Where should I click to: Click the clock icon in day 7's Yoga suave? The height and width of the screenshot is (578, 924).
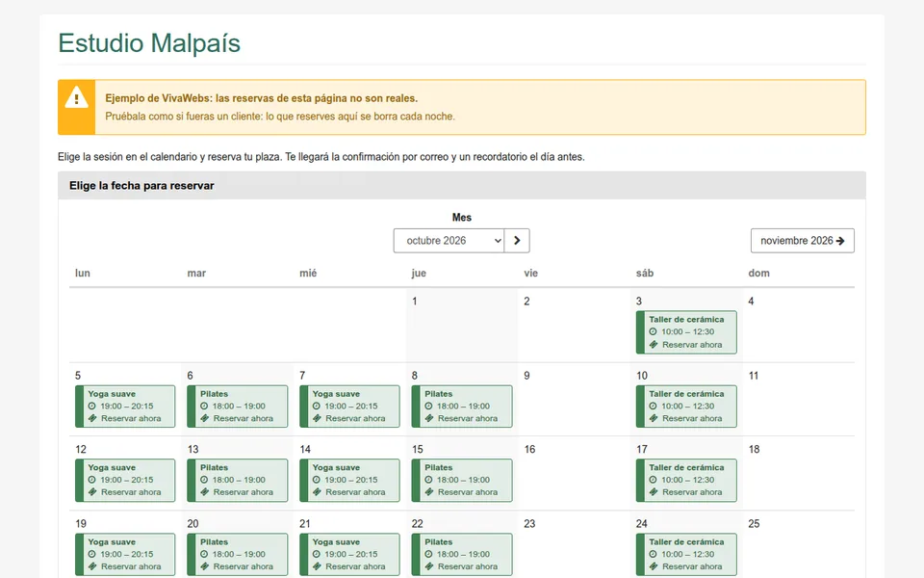point(317,406)
